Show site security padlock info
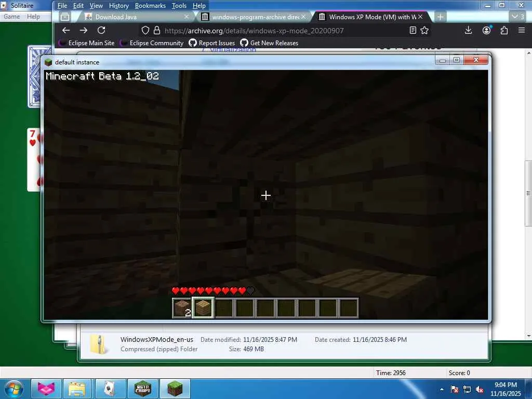Image resolution: width=532 pixels, height=399 pixels. pyautogui.click(x=157, y=31)
